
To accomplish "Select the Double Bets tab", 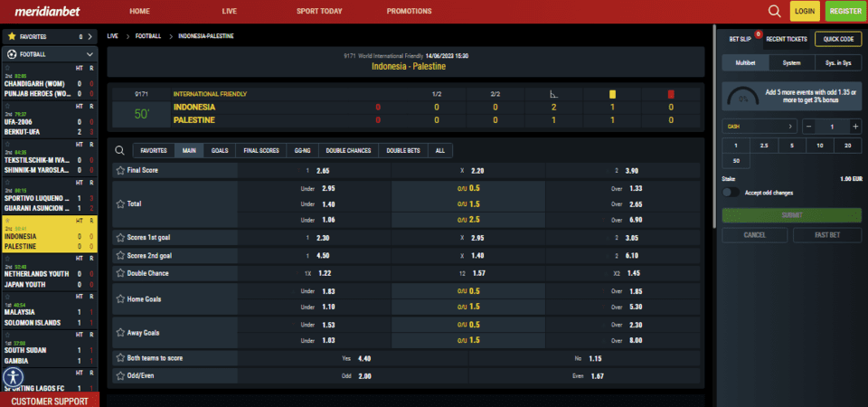I will [x=403, y=151].
